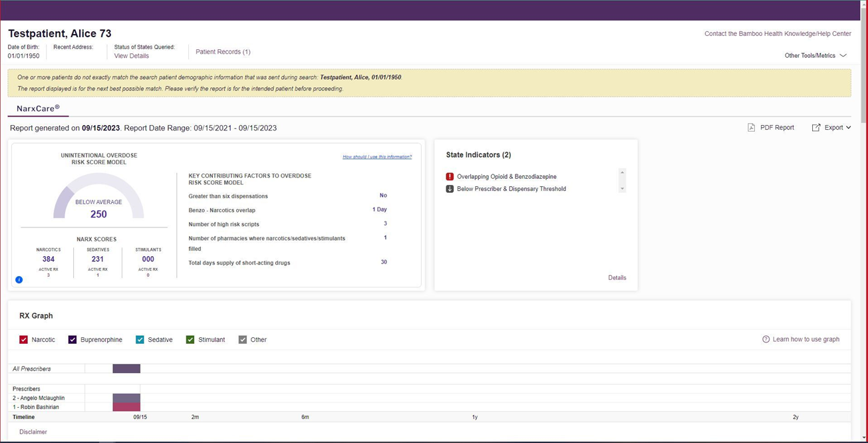868x443 pixels.
Task: Open the Disclaimer link
Action: tap(33, 432)
